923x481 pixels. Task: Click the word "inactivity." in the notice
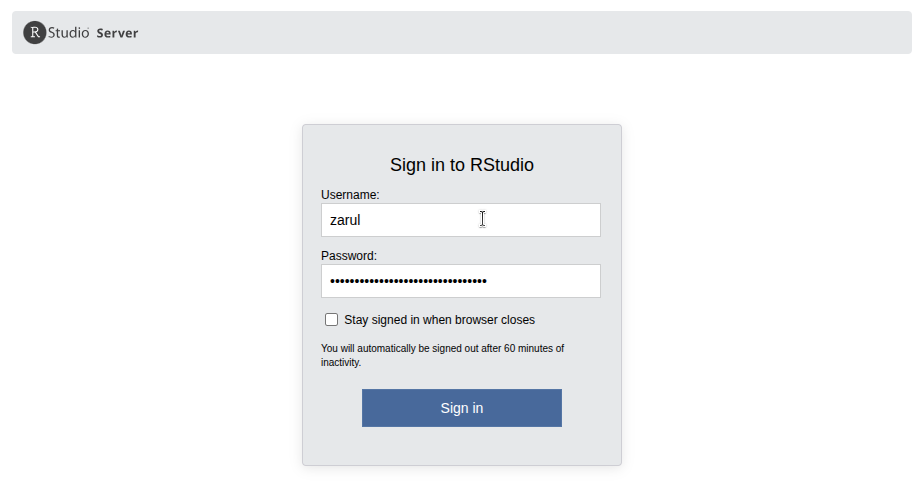341,363
